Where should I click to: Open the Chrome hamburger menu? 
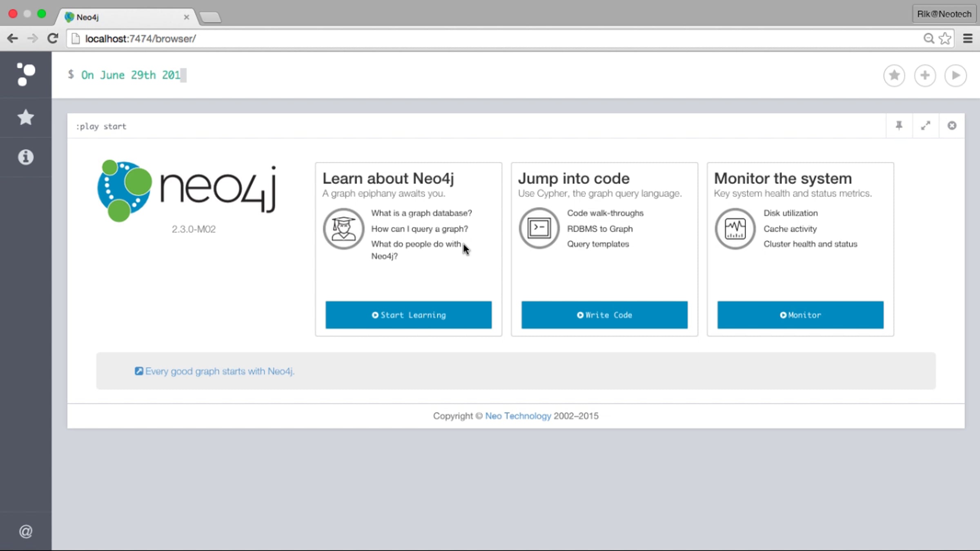[x=967, y=38]
